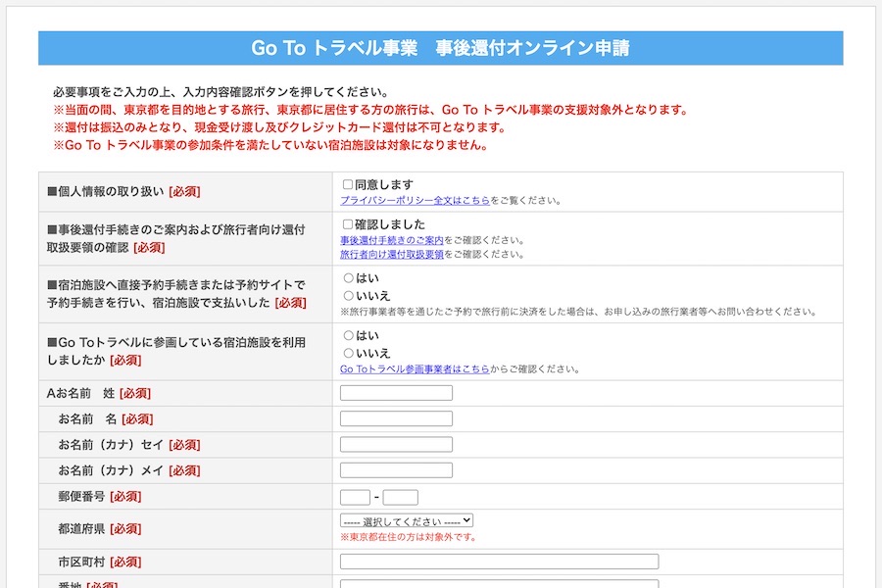Check the 同意します privacy agreement checkbox
Viewport: 882px width, 588px height.
tap(348, 184)
